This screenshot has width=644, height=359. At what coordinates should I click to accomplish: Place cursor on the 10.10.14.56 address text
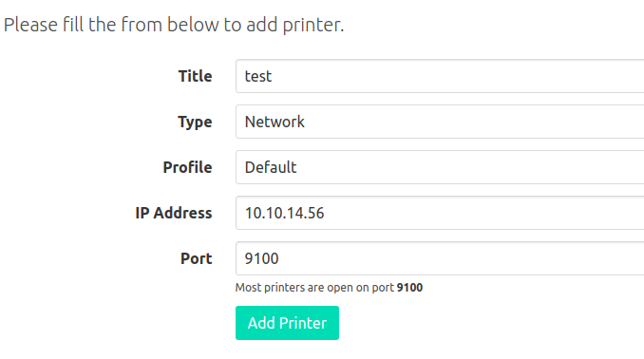[x=284, y=213]
